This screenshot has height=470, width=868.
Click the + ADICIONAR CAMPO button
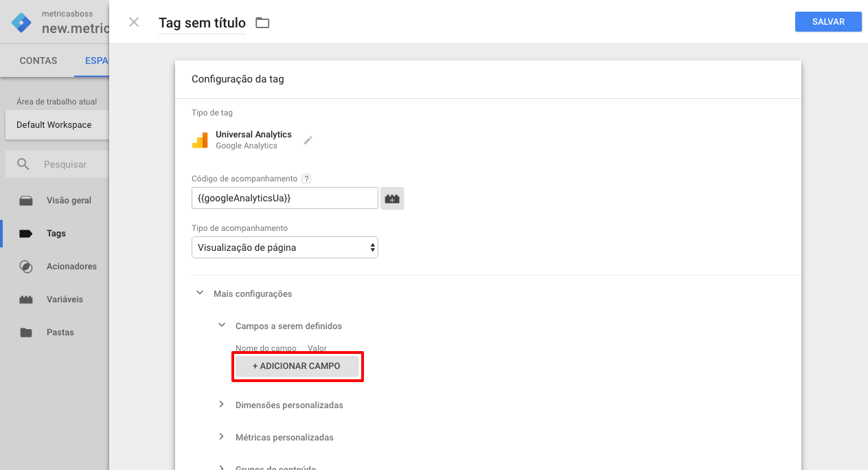(297, 366)
